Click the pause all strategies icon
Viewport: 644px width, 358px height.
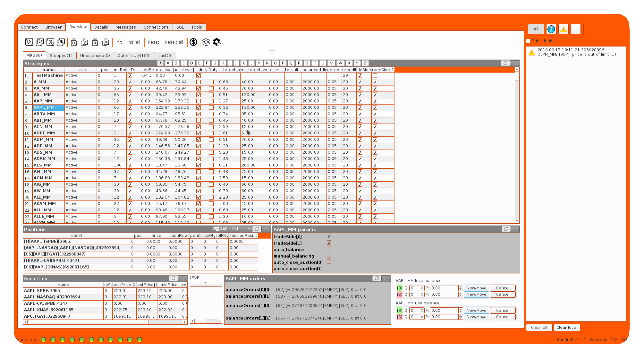coord(61,42)
